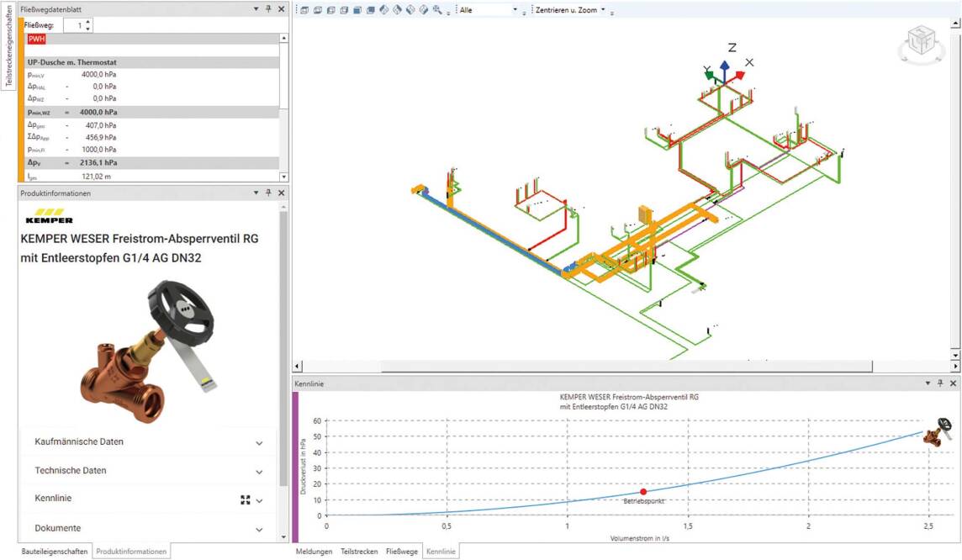The width and height of the screenshot is (962, 560).
Task: Open Fließwegdatenblatt panel options dropdown arrow
Action: point(256,9)
